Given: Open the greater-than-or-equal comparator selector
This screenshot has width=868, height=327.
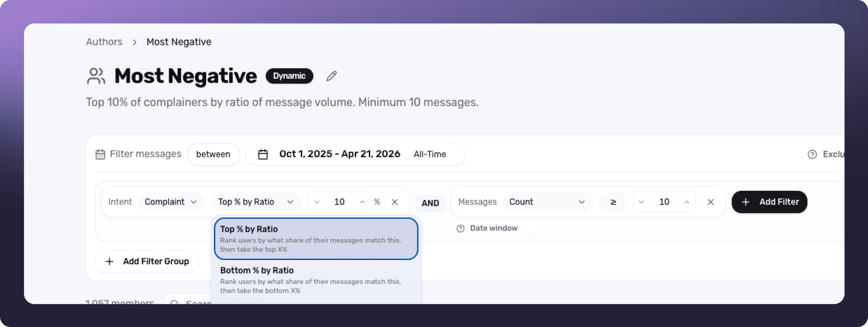Looking at the screenshot, I should point(613,202).
